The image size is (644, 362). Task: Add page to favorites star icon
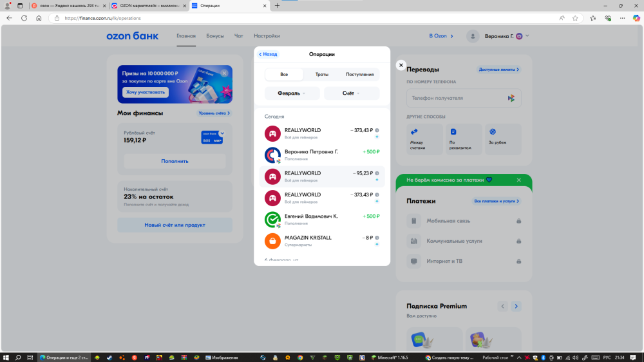point(575,18)
